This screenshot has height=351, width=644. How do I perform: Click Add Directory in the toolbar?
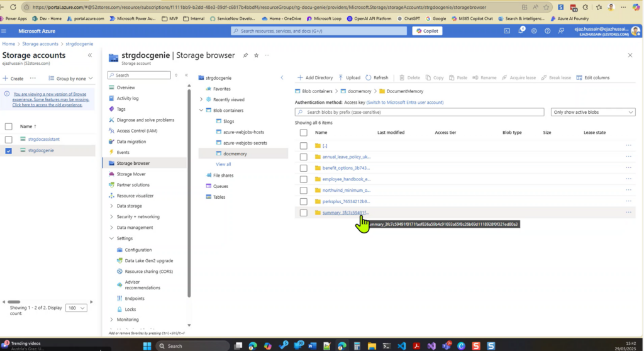click(315, 77)
